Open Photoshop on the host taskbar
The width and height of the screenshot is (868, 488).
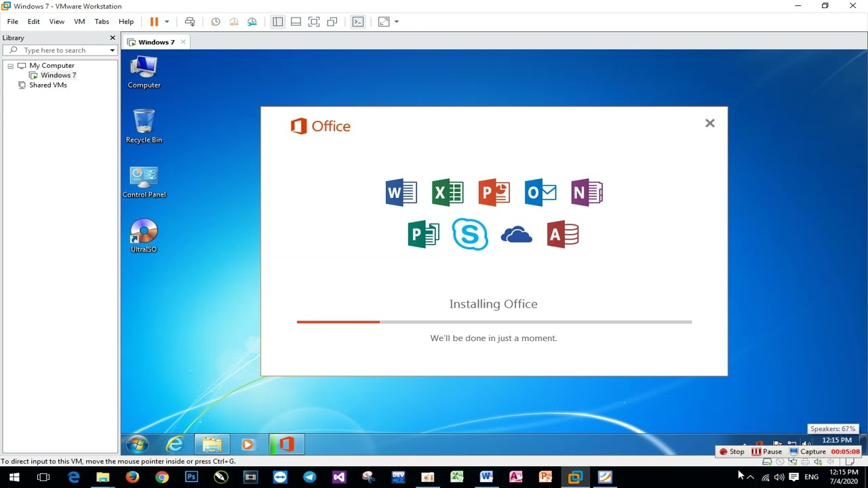(191, 477)
